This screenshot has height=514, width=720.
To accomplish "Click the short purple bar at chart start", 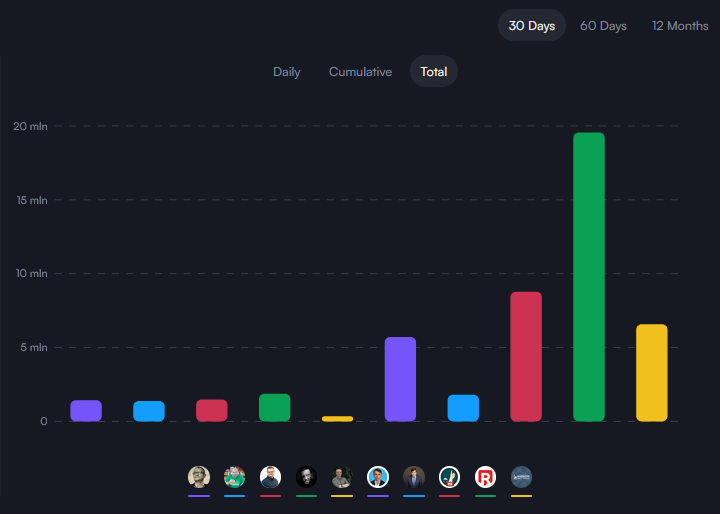I will [x=86, y=411].
